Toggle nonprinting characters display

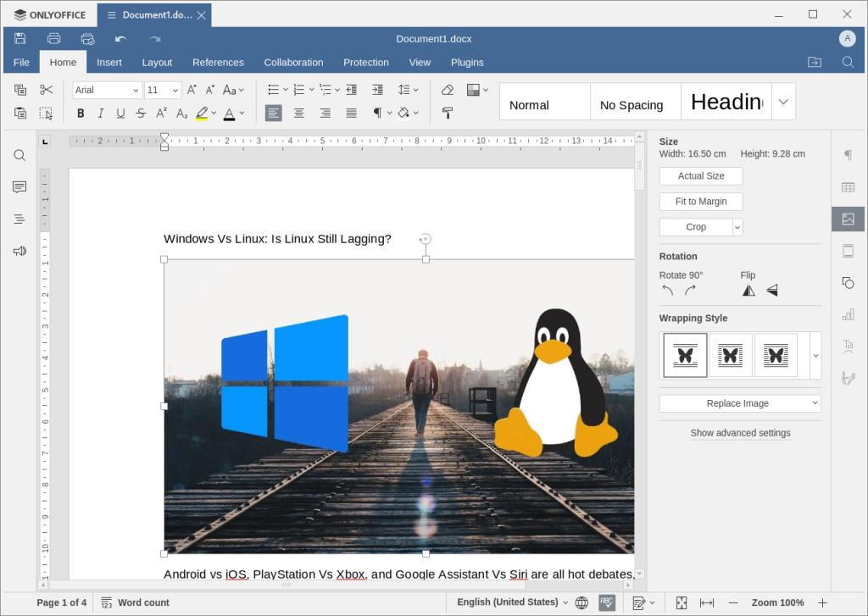click(378, 113)
